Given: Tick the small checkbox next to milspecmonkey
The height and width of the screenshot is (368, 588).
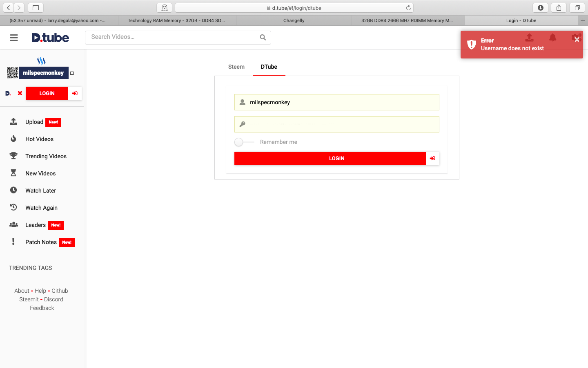Looking at the screenshot, I should coord(72,73).
